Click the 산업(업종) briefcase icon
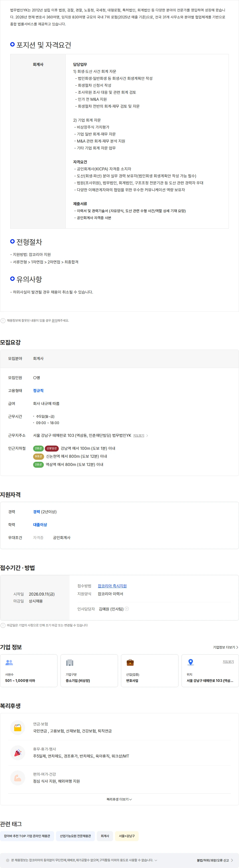The width and height of the screenshot is (239, 868). tap(130, 663)
